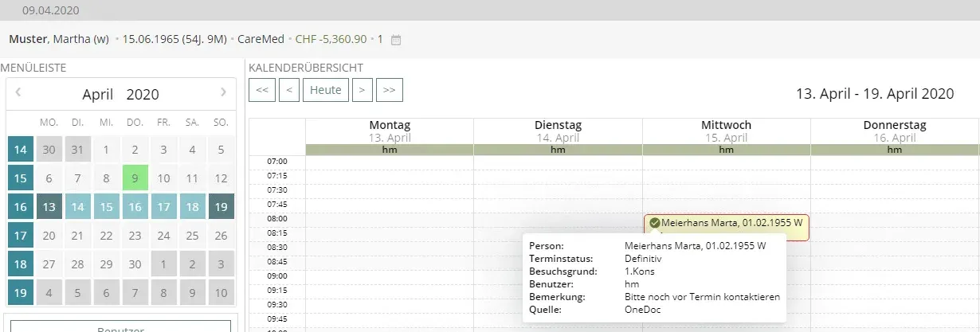Image resolution: width=980 pixels, height=332 pixels.
Task: Select calendar week 18
Action: [x=20, y=264]
